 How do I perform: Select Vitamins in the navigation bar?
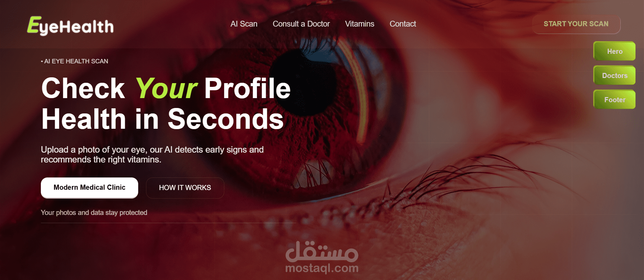359,24
